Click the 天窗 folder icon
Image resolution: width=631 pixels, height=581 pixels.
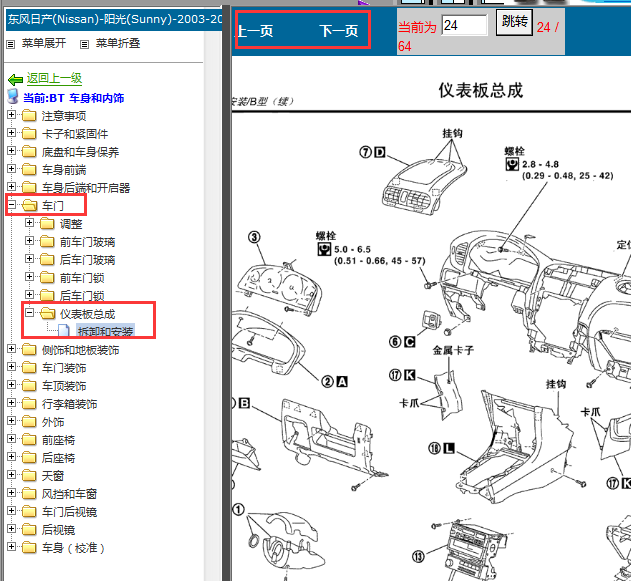click(29, 476)
